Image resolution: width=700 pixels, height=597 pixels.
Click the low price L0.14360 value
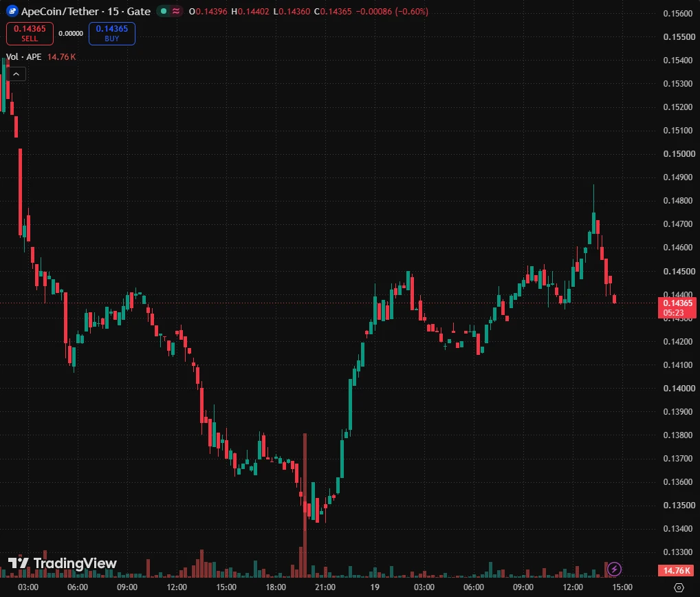(x=292, y=11)
